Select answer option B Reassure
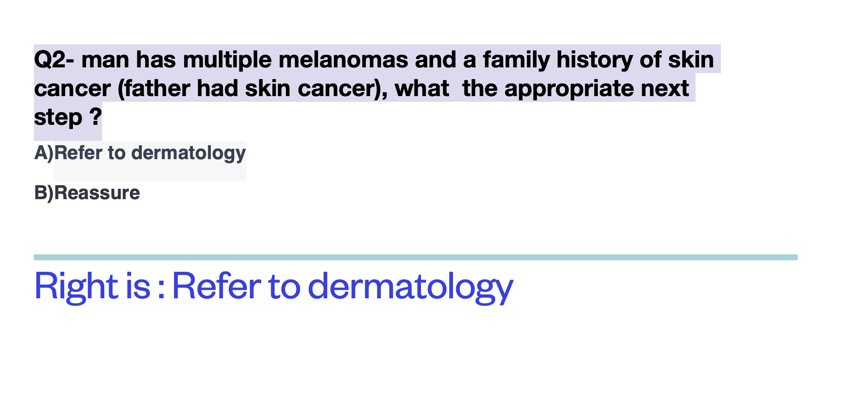Viewport: 868px width, 394px height. [x=87, y=193]
